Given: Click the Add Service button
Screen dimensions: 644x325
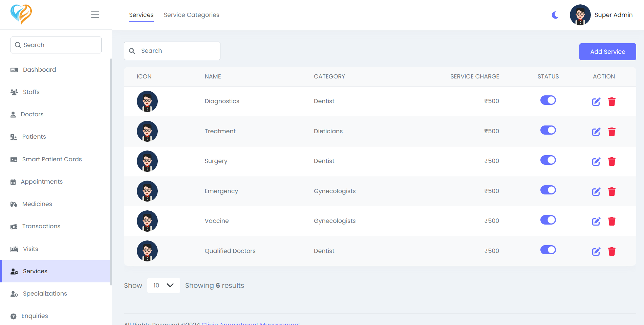Looking at the screenshot, I should point(607,52).
